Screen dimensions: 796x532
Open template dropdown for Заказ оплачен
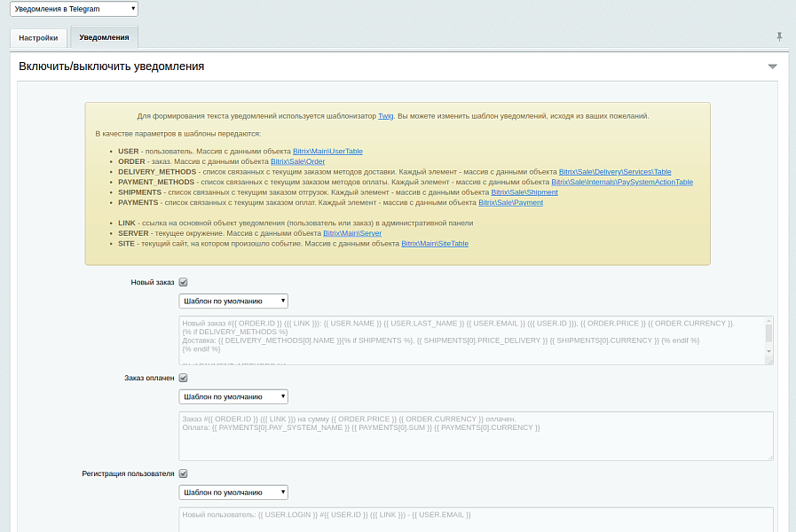(233, 397)
